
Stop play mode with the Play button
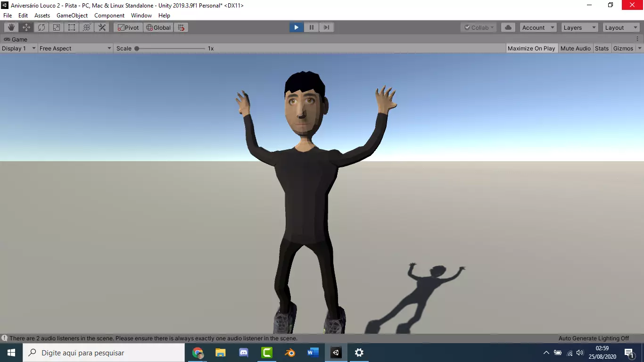296,27
